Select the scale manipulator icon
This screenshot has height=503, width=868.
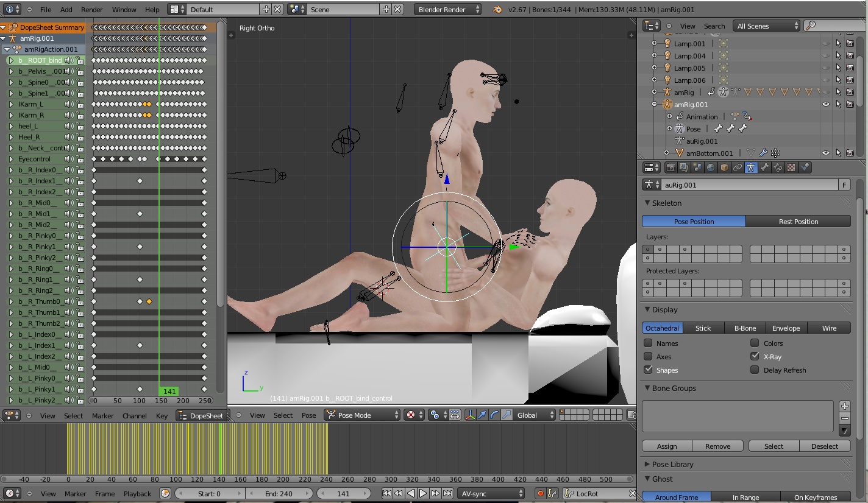click(506, 415)
